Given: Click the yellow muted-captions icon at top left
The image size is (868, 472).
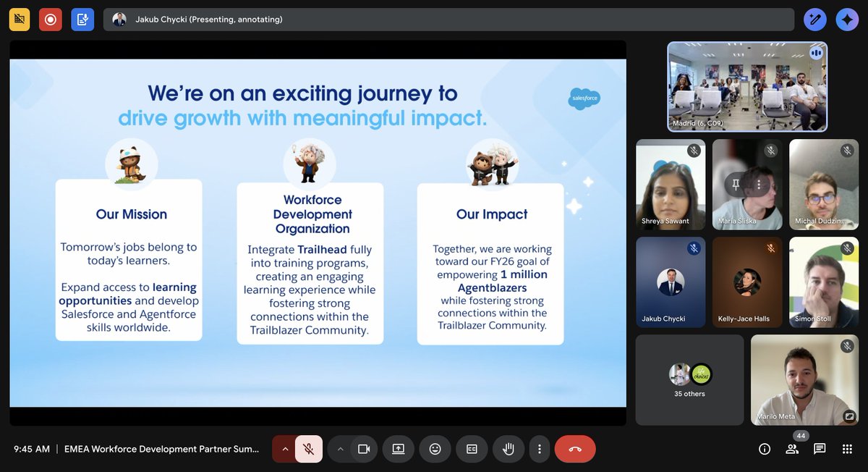Looking at the screenshot, I should coord(19,20).
